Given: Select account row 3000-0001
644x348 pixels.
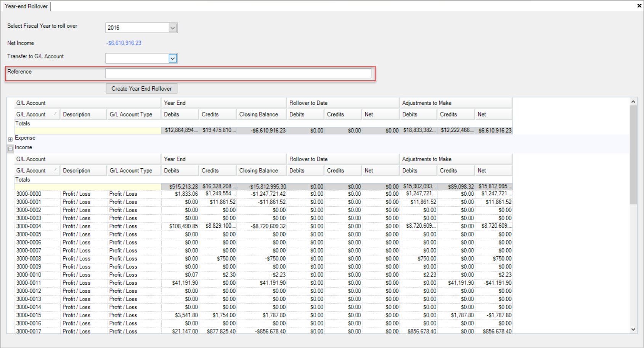Looking at the screenshot, I should click(263, 202).
